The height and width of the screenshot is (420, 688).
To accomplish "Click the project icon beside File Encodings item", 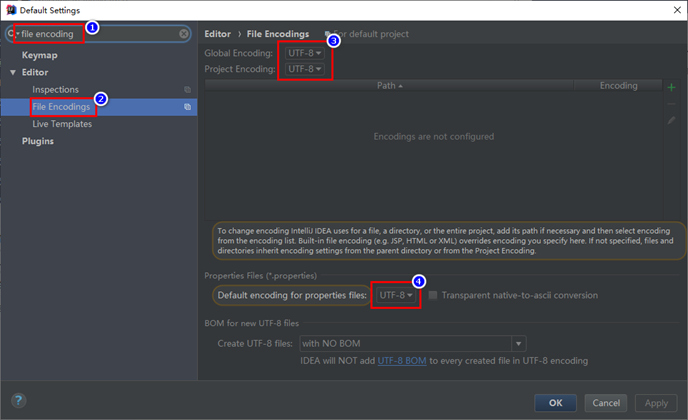I will (x=187, y=107).
